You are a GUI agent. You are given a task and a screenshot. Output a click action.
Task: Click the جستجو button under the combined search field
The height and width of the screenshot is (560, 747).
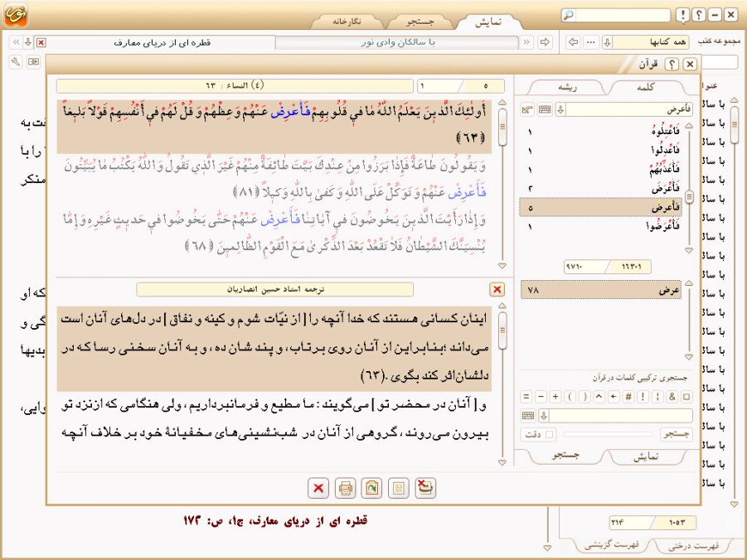677,434
